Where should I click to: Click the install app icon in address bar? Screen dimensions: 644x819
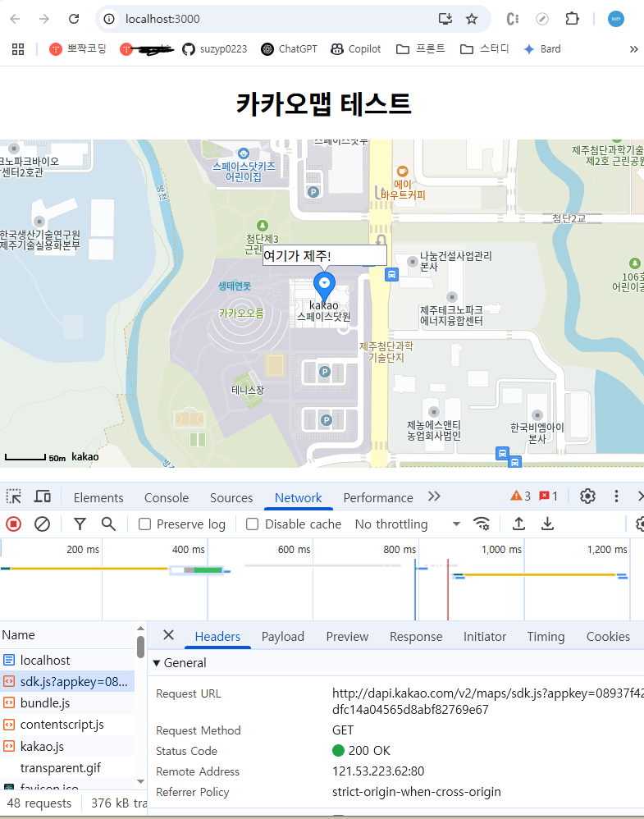click(x=445, y=19)
